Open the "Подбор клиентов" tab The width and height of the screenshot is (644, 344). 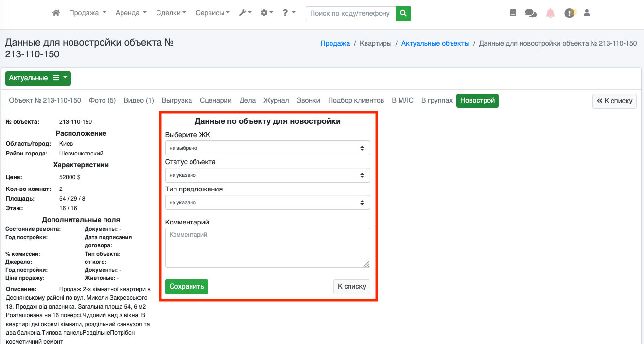(356, 101)
